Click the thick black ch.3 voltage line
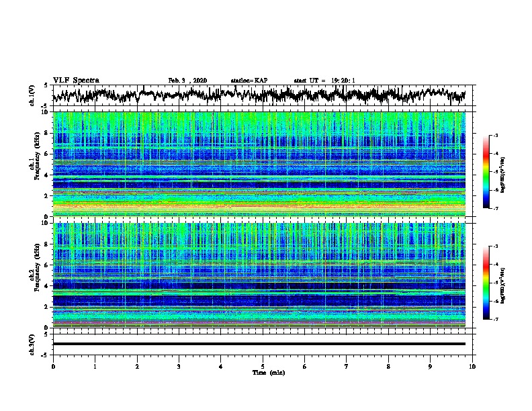The height and width of the screenshot is (411, 532). [259, 344]
